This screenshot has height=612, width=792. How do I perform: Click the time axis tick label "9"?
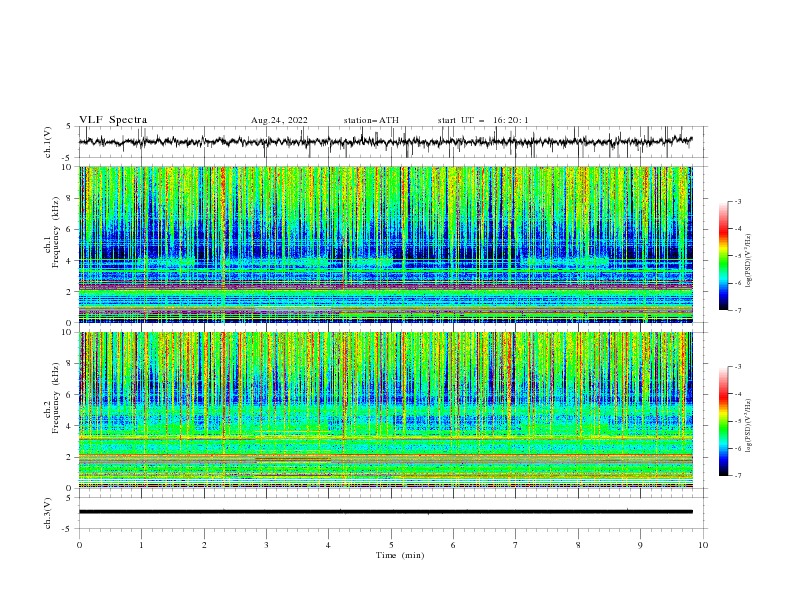pos(640,545)
